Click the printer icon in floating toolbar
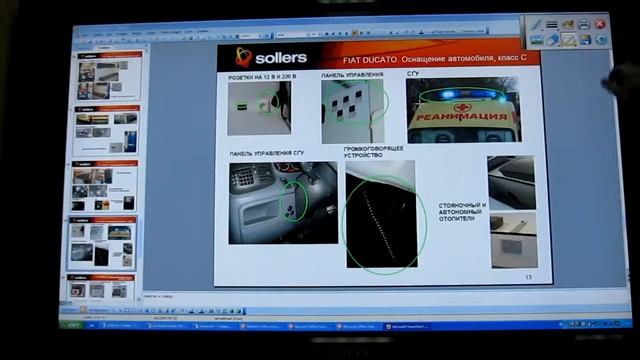 click(x=584, y=24)
